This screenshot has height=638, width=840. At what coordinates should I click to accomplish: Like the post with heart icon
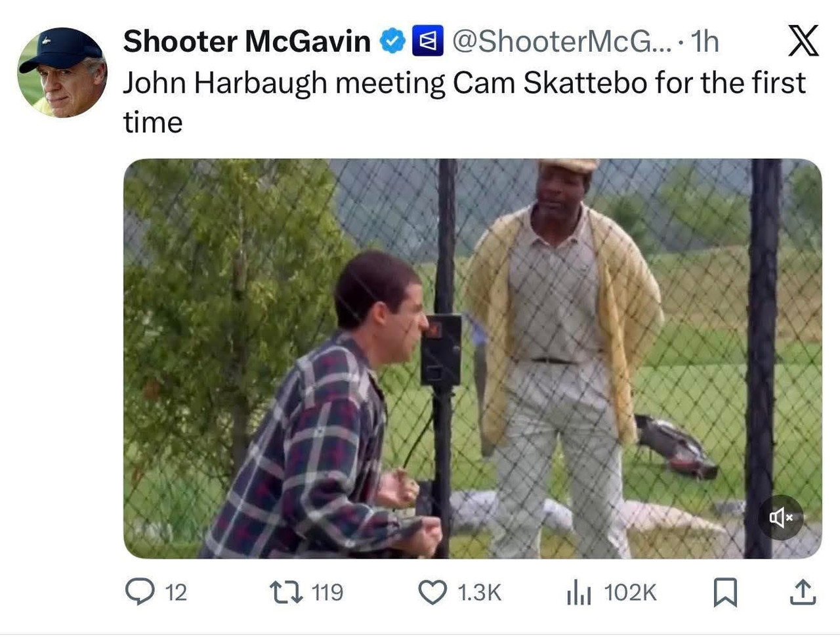[432, 592]
